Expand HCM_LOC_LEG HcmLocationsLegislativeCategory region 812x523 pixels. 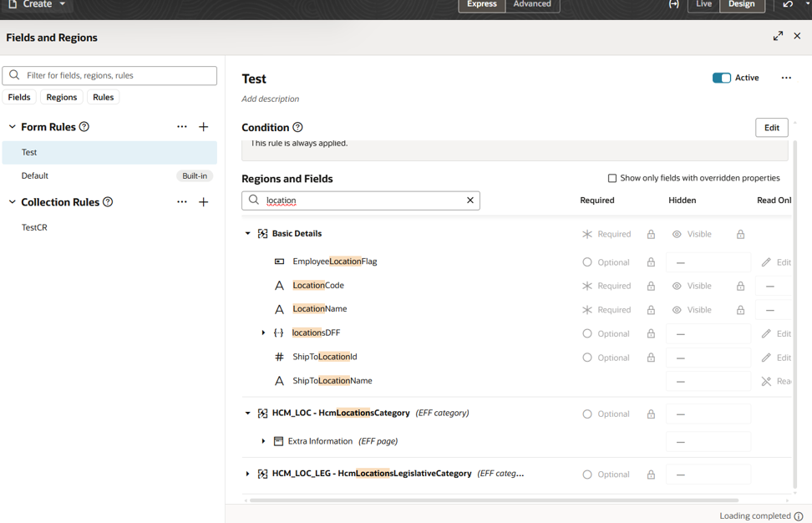click(248, 474)
